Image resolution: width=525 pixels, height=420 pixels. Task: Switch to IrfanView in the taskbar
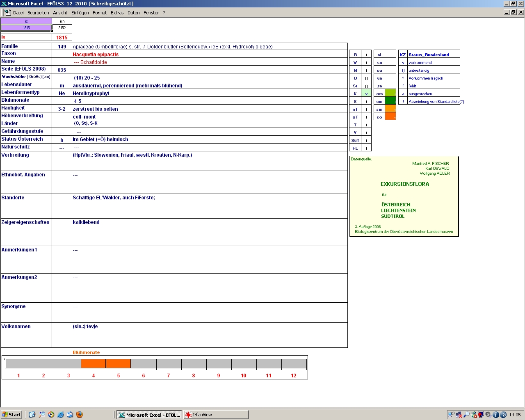coord(216,415)
